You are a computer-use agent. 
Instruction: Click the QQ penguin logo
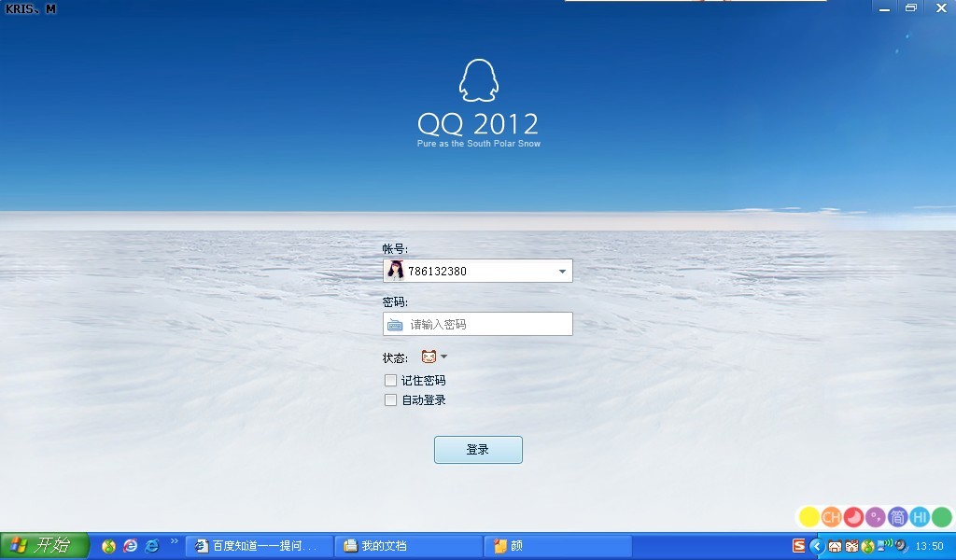[478, 79]
